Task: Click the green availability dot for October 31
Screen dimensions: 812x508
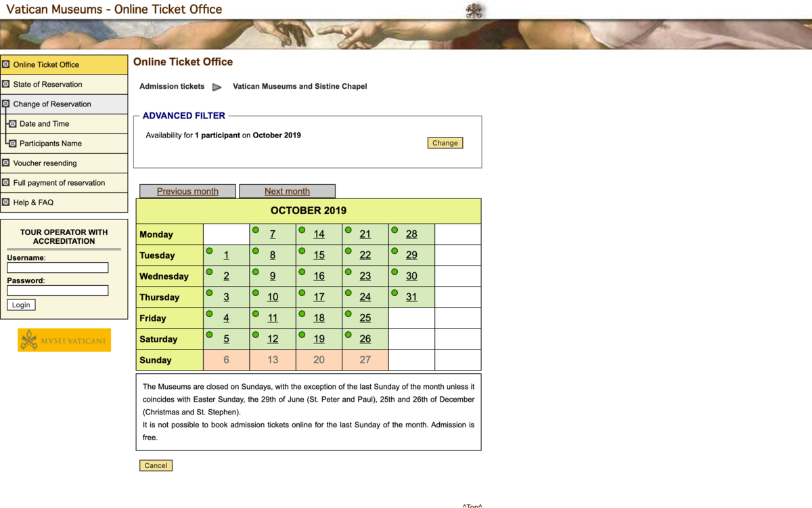Action: coord(394,293)
